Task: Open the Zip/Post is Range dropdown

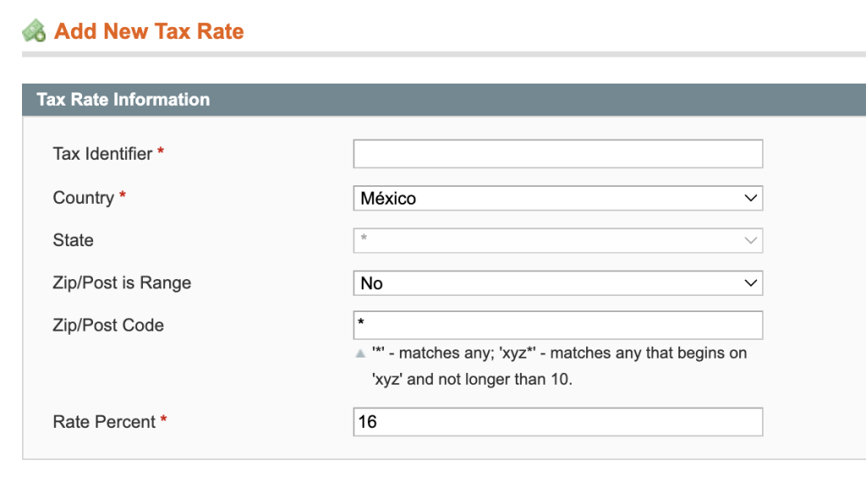Action: (x=558, y=283)
